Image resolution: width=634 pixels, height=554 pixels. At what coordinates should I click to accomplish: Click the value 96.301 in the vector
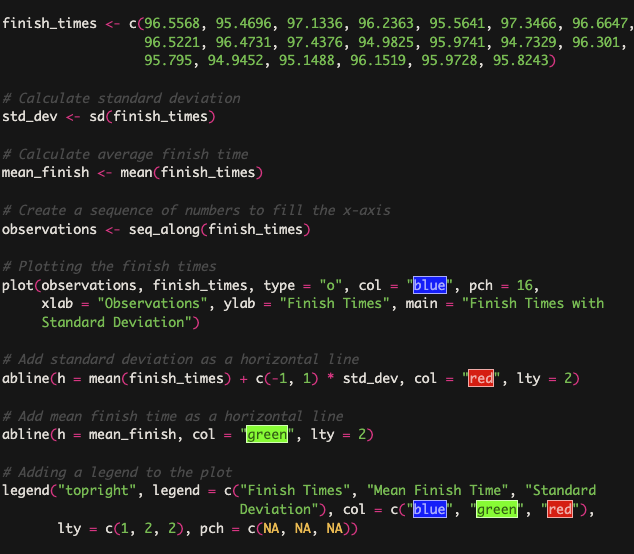(596, 42)
